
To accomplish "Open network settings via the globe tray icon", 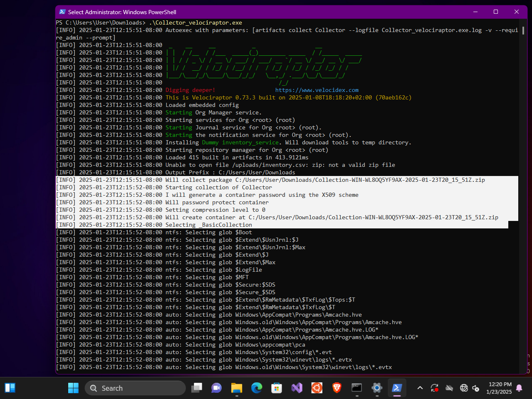I will pos(464,388).
